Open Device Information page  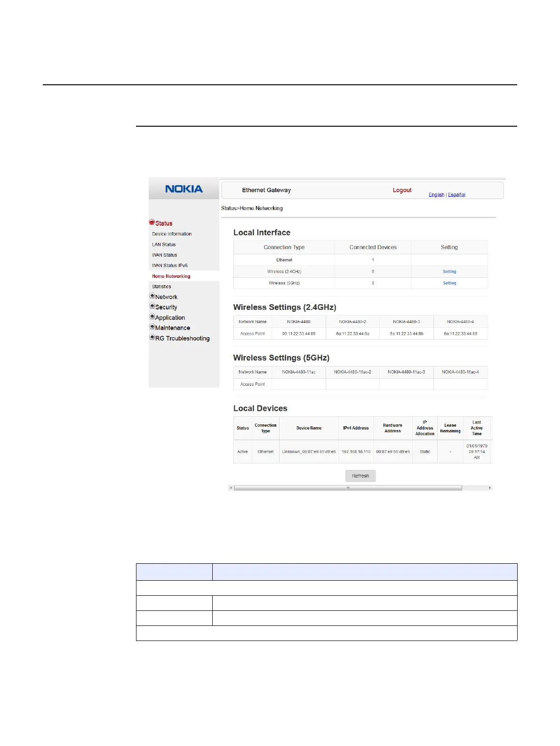click(172, 234)
